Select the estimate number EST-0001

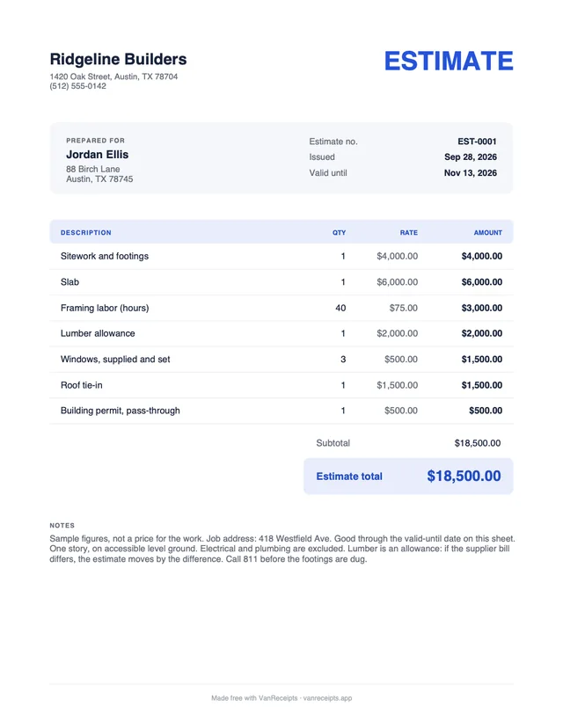coord(477,142)
